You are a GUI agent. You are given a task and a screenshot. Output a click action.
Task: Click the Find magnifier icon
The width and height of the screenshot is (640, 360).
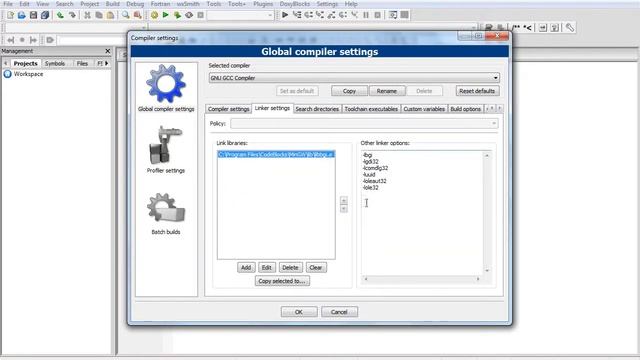126,15
